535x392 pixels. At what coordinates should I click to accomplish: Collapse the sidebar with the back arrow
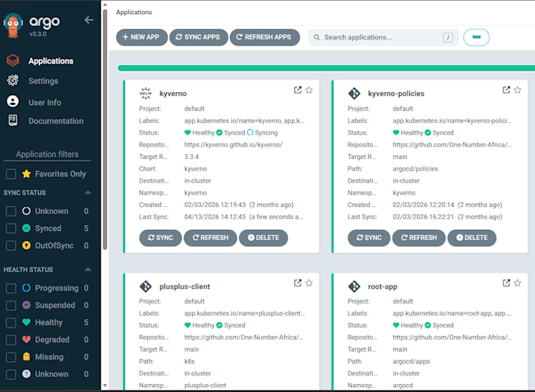[x=89, y=20]
